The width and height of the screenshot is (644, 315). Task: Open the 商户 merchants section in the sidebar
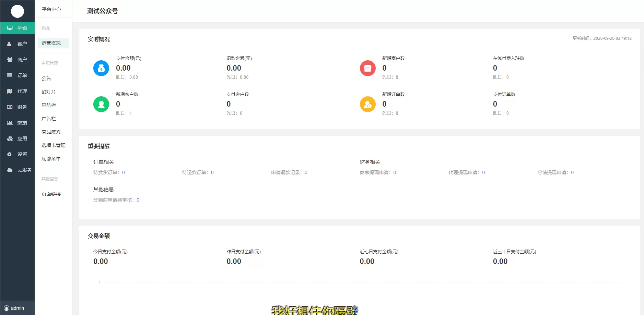click(17, 60)
